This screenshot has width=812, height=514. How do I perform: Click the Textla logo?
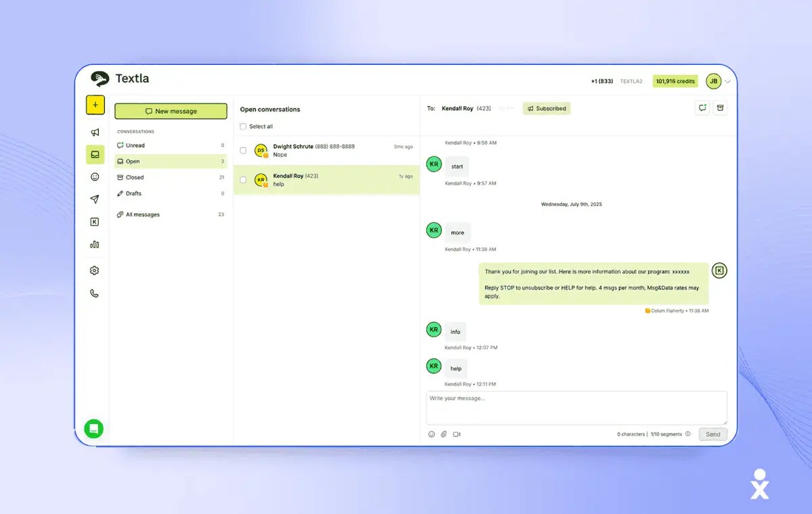[x=120, y=78]
